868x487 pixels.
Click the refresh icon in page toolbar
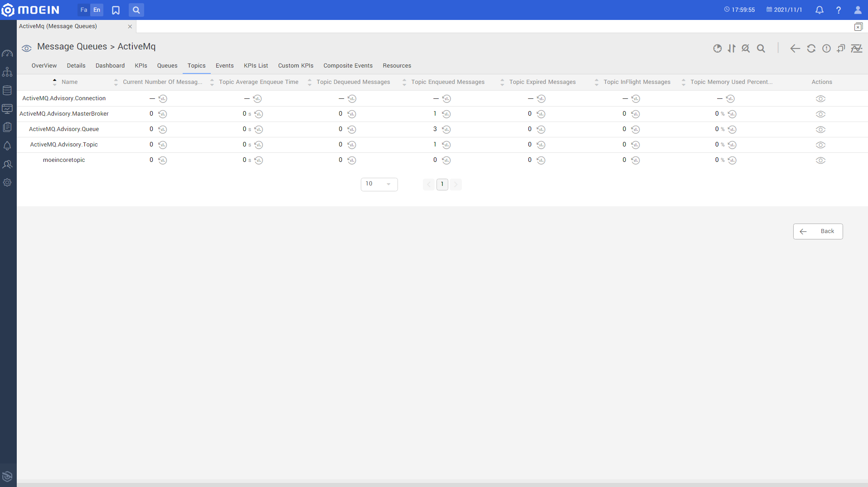click(811, 49)
